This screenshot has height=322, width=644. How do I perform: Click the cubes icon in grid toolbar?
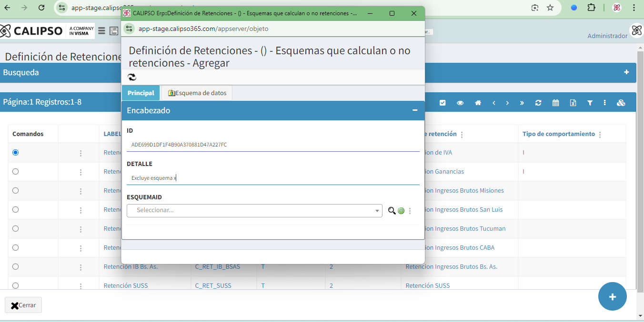pyautogui.click(x=621, y=103)
